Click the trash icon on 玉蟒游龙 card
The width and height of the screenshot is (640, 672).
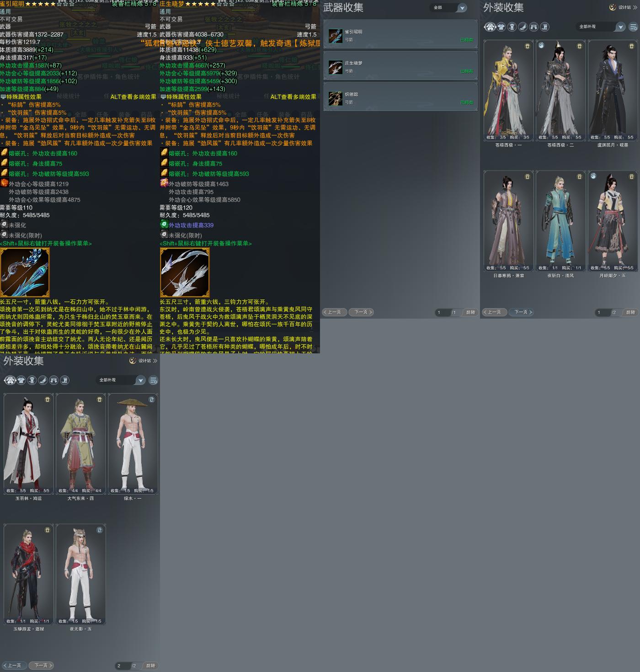tap(48, 530)
